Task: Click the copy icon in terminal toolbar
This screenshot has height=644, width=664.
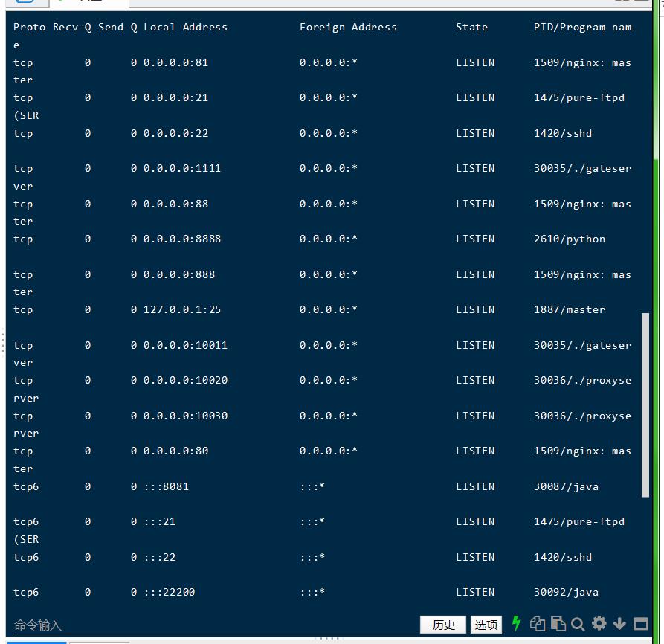Action: point(538,624)
